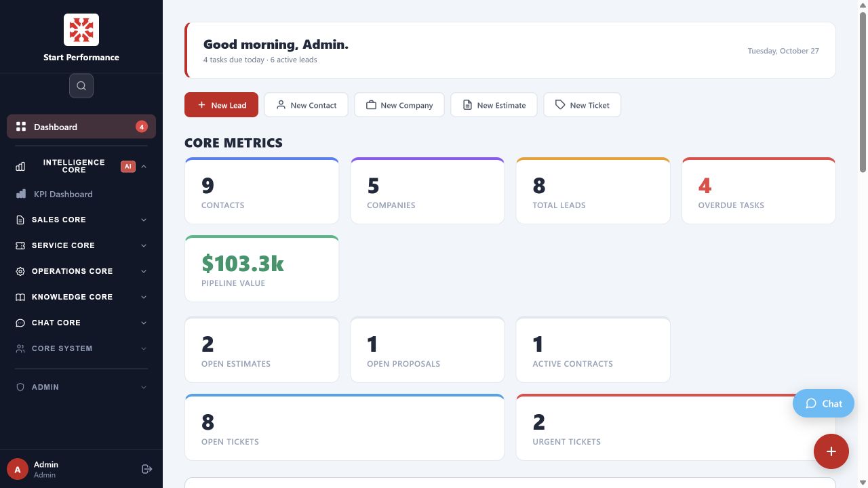Collapse the Intelligence Core section chevron

tap(144, 166)
